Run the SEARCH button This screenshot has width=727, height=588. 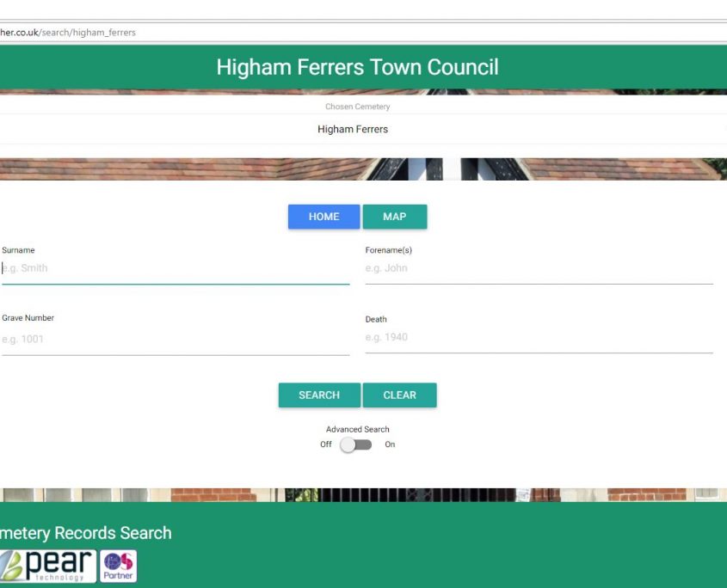[x=319, y=395]
